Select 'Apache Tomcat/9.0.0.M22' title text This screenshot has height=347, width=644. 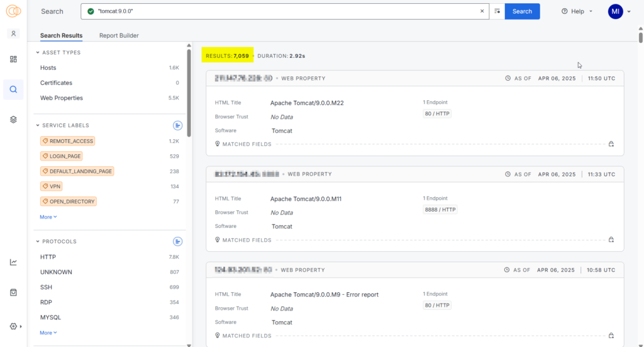(x=307, y=103)
